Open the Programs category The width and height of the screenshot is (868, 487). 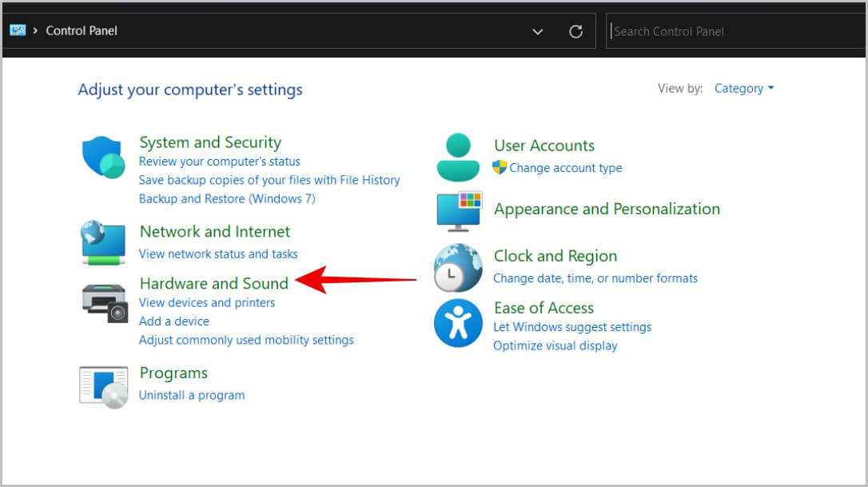(x=173, y=373)
